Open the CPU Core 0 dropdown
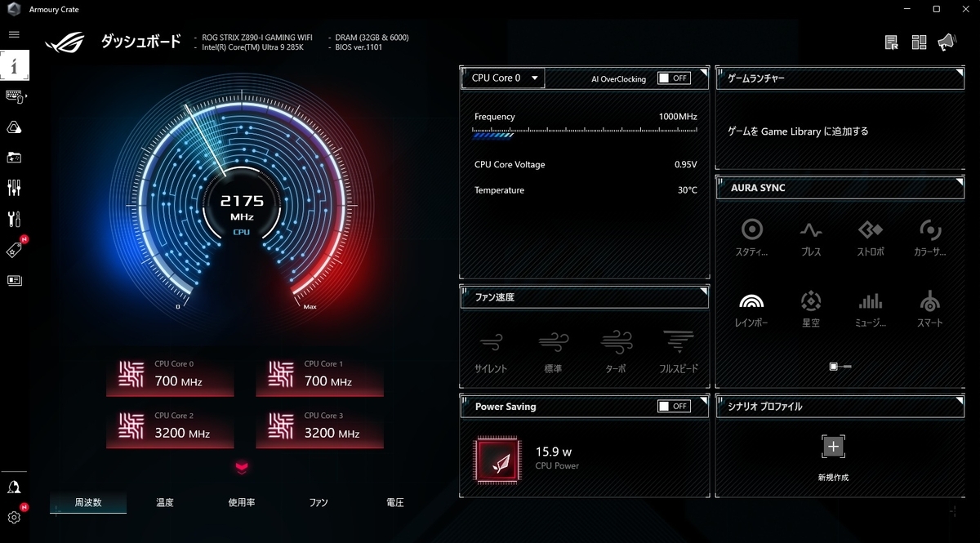 pyautogui.click(x=503, y=78)
